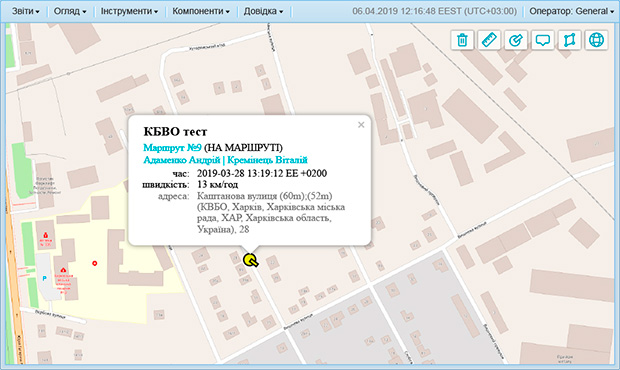Click the (НА МАРШРУТІ) status text
The image size is (620, 370).
tap(244, 148)
